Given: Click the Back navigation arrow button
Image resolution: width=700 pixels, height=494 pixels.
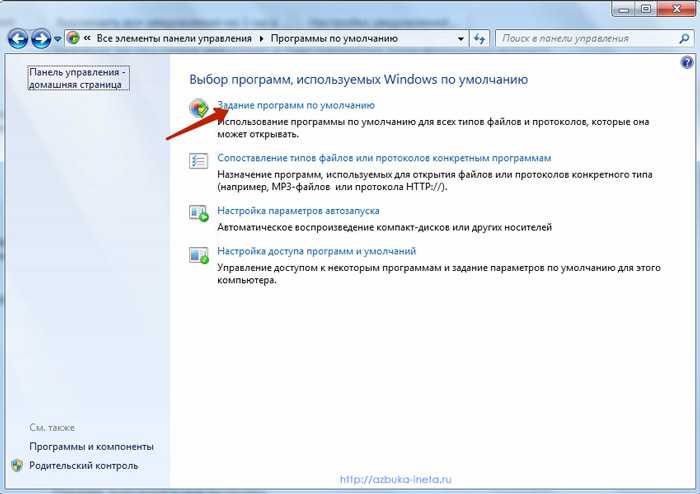Looking at the screenshot, I should (x=18, y=39).
